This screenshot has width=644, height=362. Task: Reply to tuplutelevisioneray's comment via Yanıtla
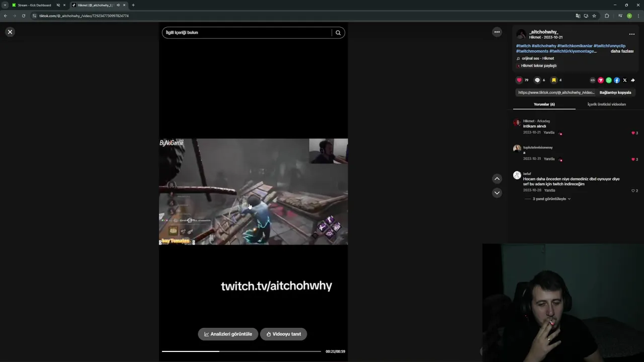549,159
